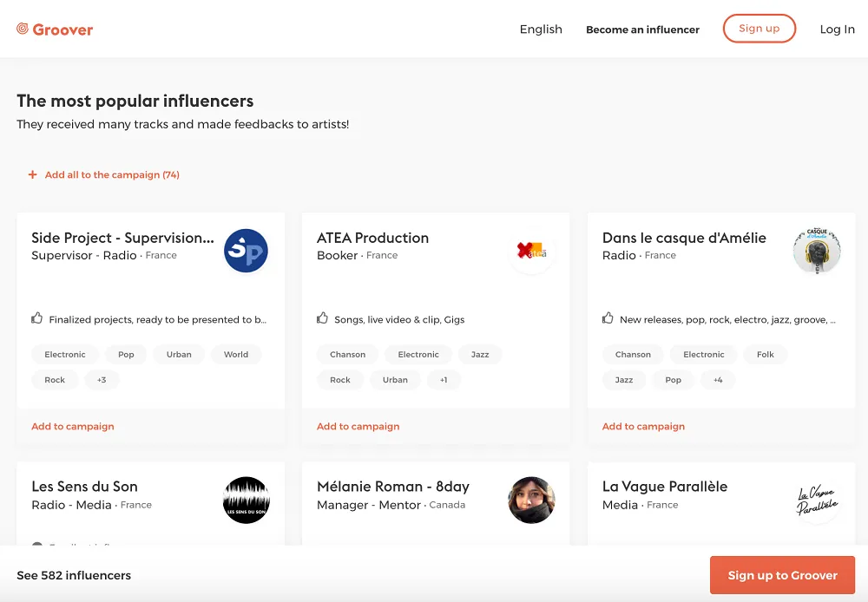The image size is (868, 602).
Task: Open the "See 582 influencers" link
Action: coord(74,574)
